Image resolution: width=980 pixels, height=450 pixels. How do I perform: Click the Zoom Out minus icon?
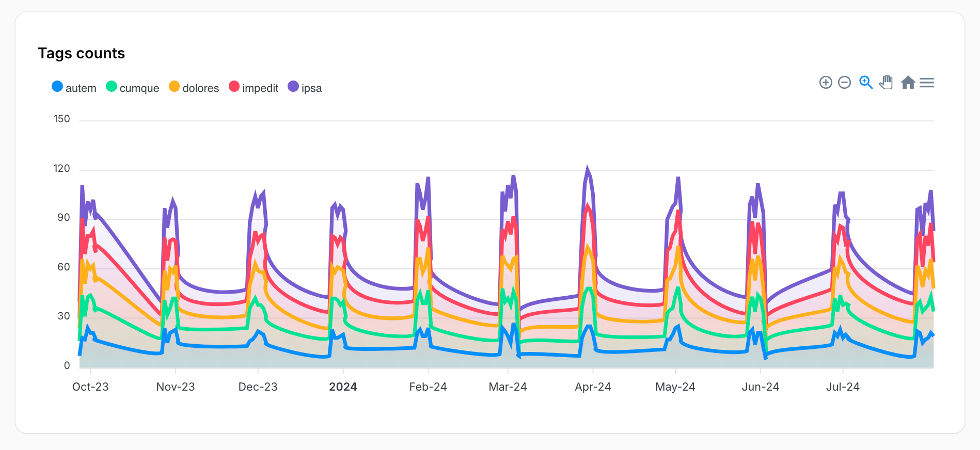[x=844, y=83]
